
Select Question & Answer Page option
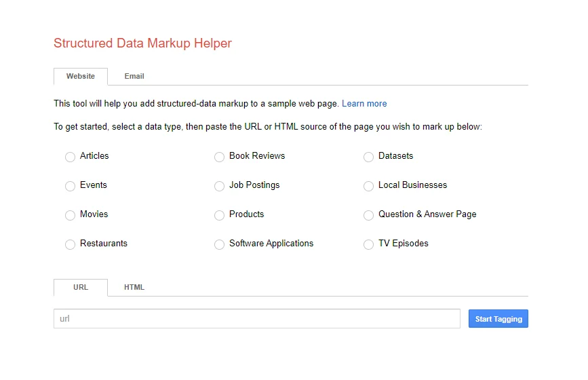(x=368, y=215)
